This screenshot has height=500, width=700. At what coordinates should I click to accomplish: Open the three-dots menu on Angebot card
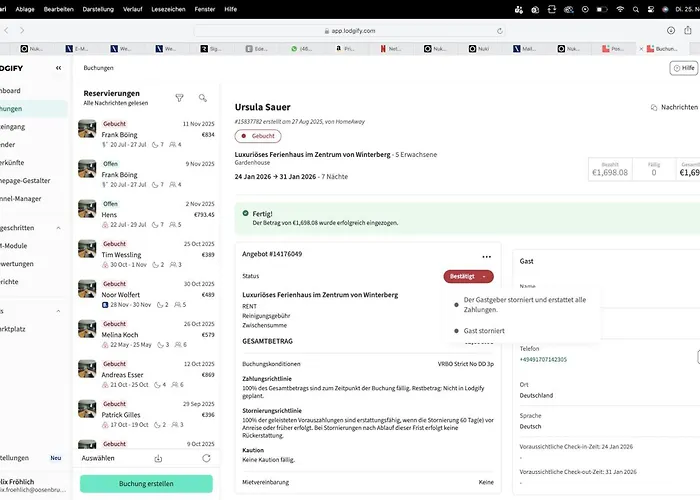[x=486, y=255]
